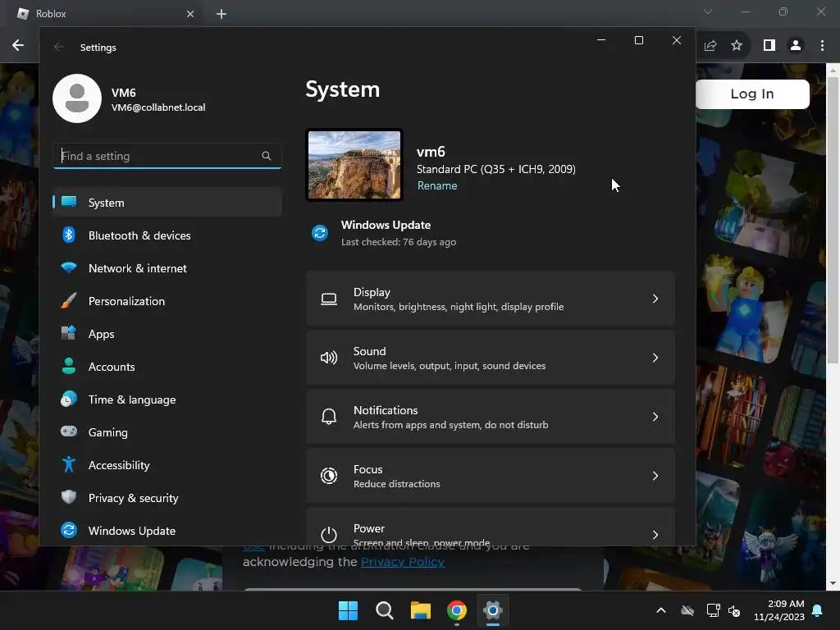Screen dimensions: 840x630
Task: Expand Focus settings chevron
Action: (x=655, y=476)
